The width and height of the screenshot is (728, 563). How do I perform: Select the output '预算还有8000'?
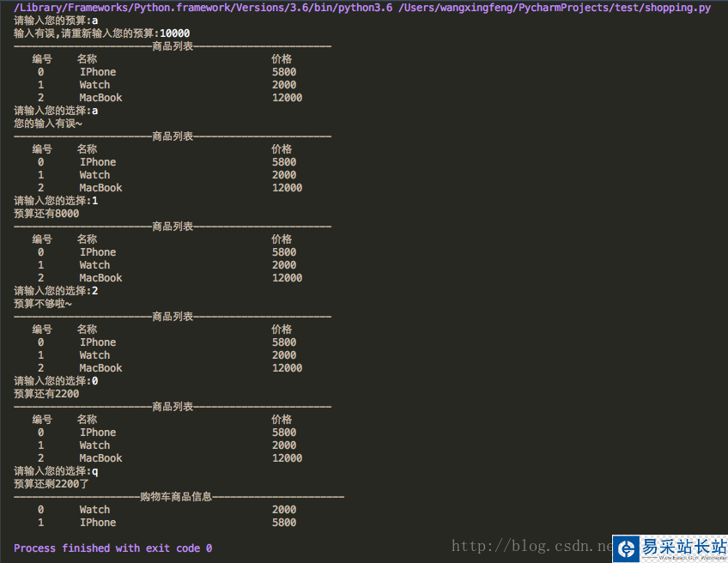[46, 214]
